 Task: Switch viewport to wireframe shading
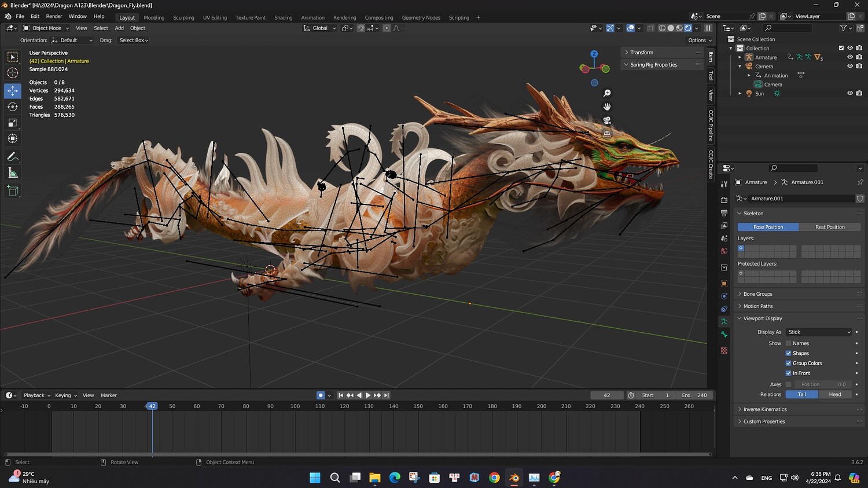pos(662,28)
